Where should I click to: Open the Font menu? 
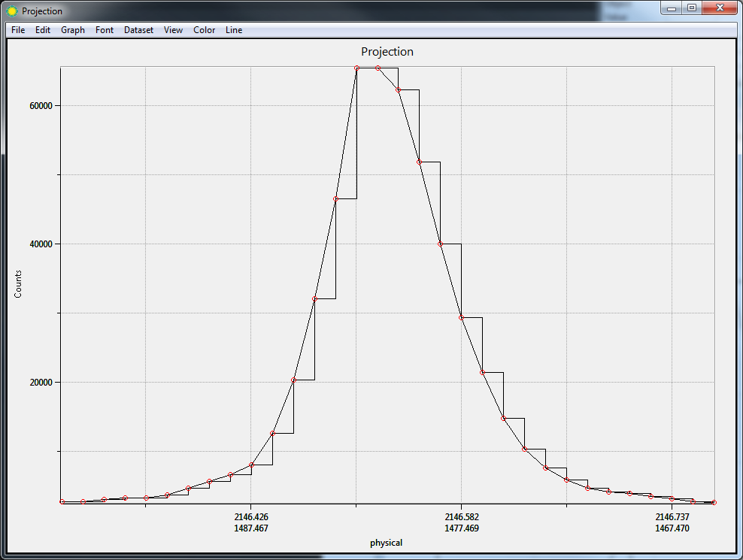pos(105,30)
